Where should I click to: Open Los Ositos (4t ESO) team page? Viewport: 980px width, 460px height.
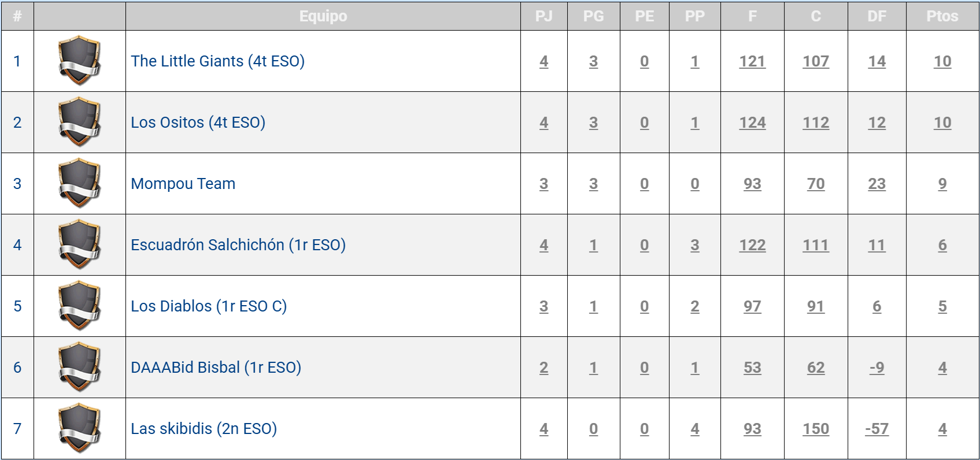click(198, 123)
